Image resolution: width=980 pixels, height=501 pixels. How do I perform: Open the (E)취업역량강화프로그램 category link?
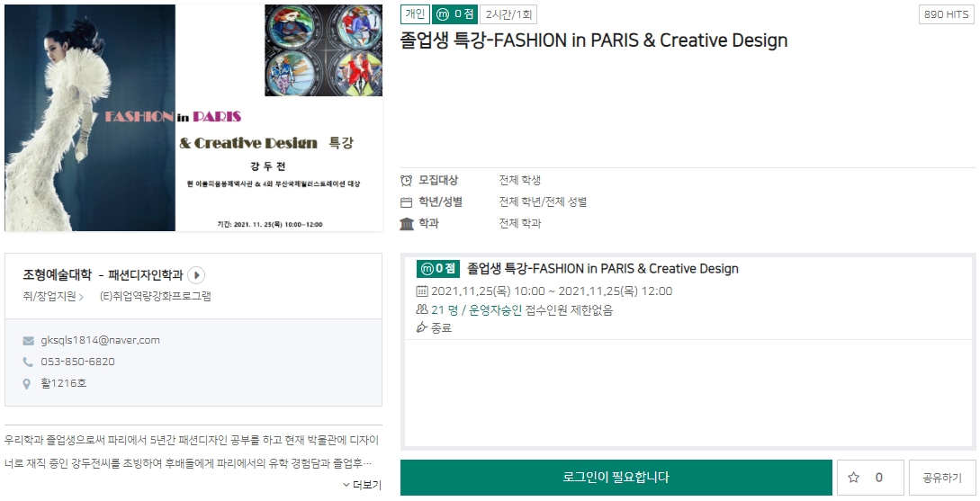(155, 297)
